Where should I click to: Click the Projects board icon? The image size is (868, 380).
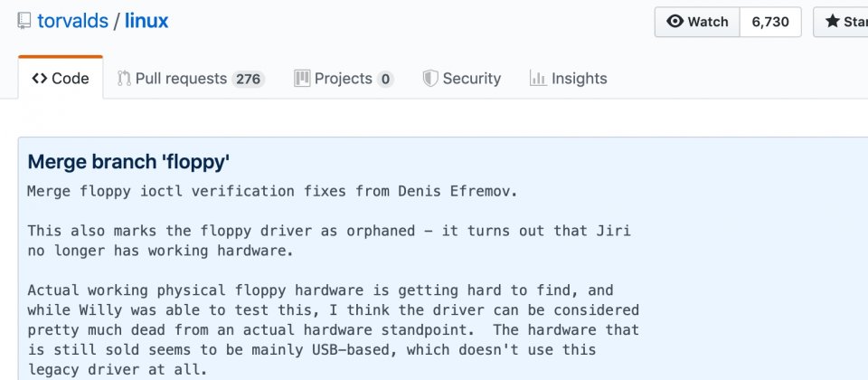tap(302, 79)
